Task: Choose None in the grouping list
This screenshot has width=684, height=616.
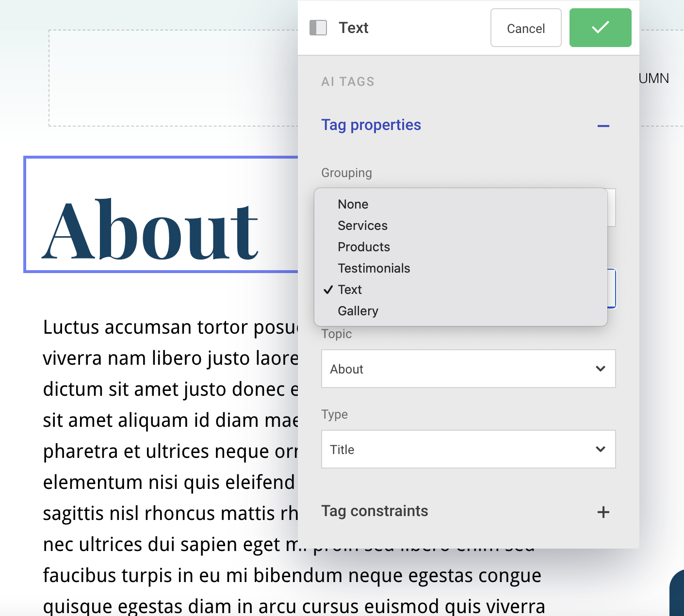Action: [x=461, y=204]
